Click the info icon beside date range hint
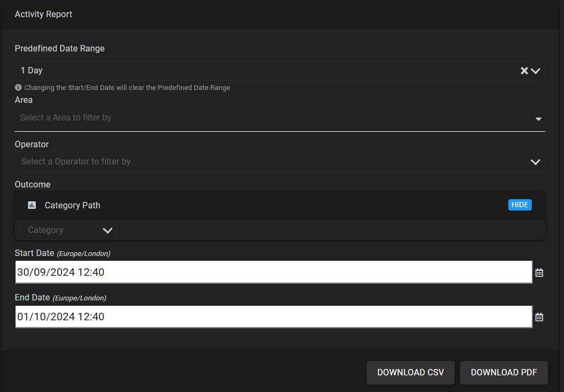 tap(18, 87)
